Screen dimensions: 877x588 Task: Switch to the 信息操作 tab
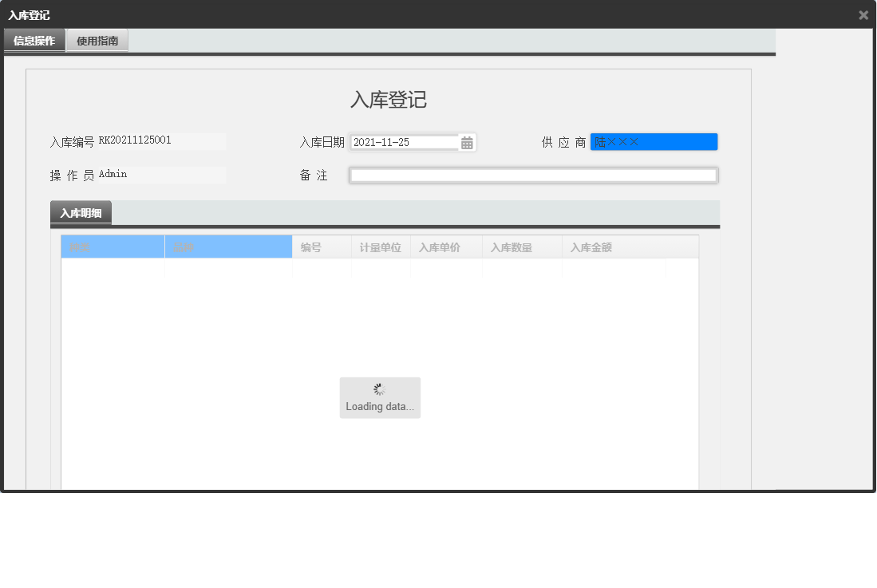coord(34,39)
